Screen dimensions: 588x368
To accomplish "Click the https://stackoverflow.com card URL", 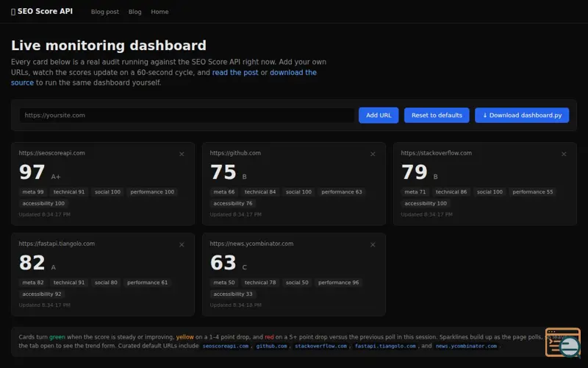I will (x=436, y=153).
